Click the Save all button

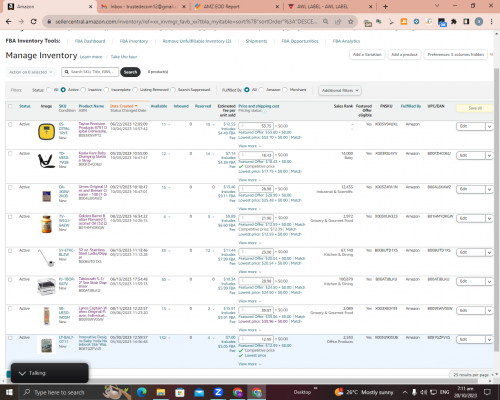[475, 108]
